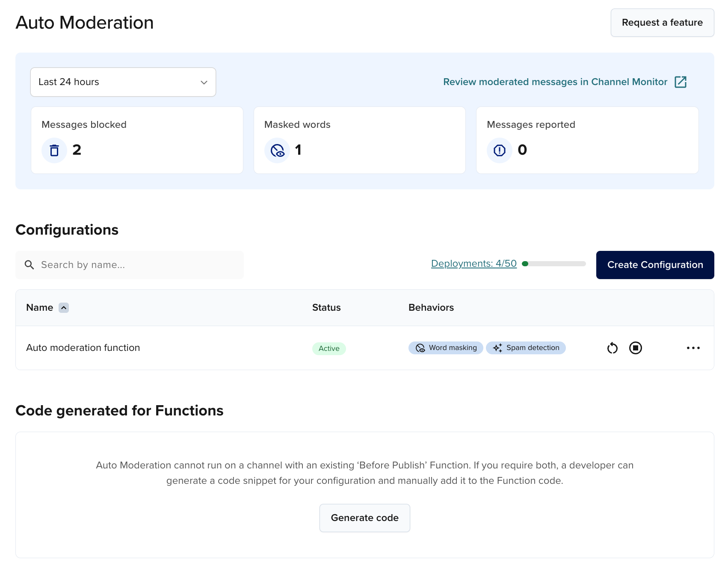Click the magnifier icon in the search bar
This screenshot has width=728, height=571.
29,265
